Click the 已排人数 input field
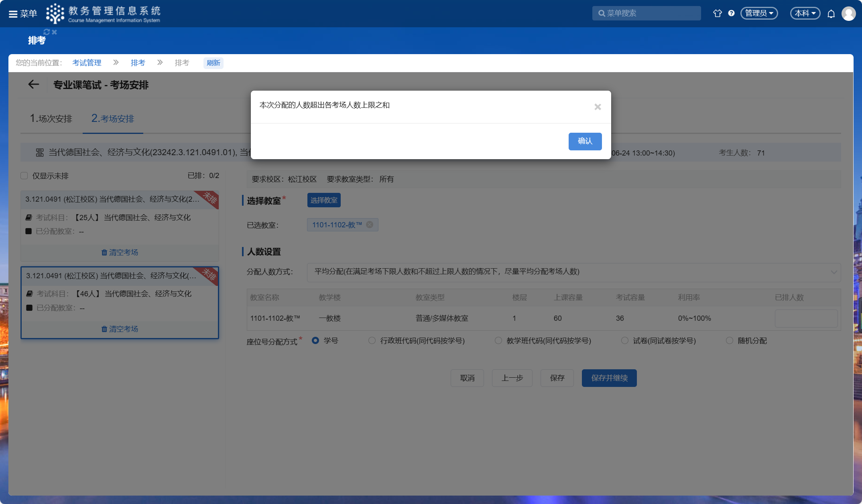This screenshot has width=862, height=504. pos(806,318)
